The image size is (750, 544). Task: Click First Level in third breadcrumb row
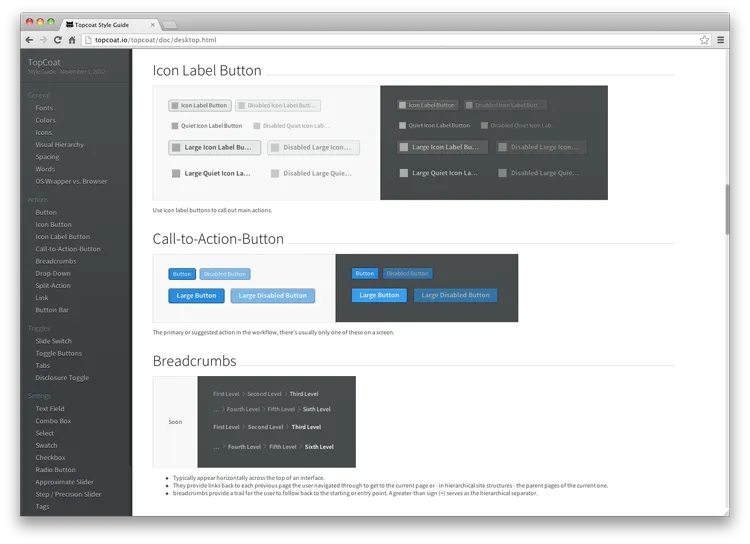click(226, 427)
